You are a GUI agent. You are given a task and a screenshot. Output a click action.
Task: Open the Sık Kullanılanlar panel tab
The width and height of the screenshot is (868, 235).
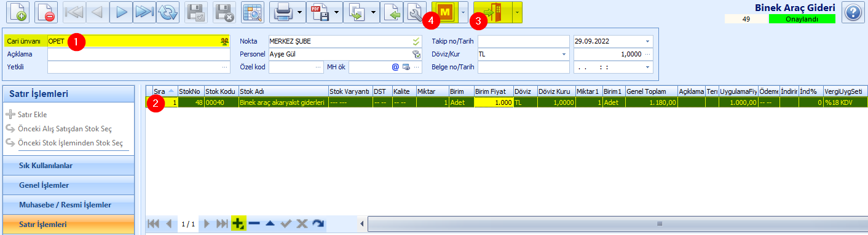coord(68,166)
